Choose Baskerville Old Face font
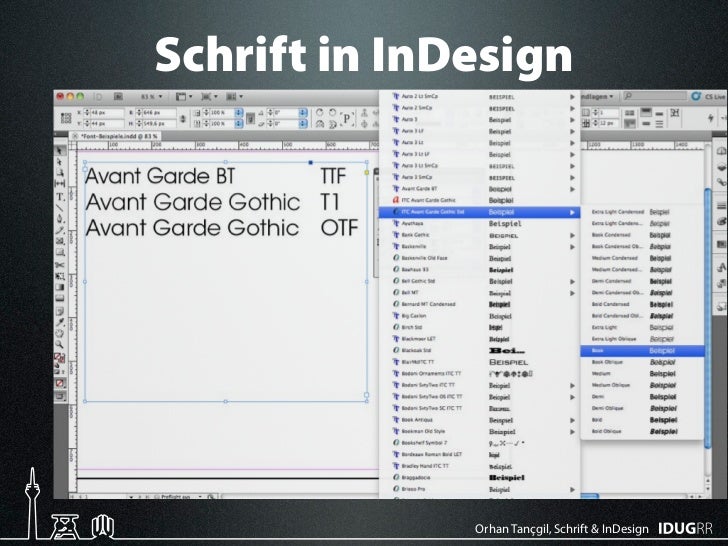 point(479,258)
